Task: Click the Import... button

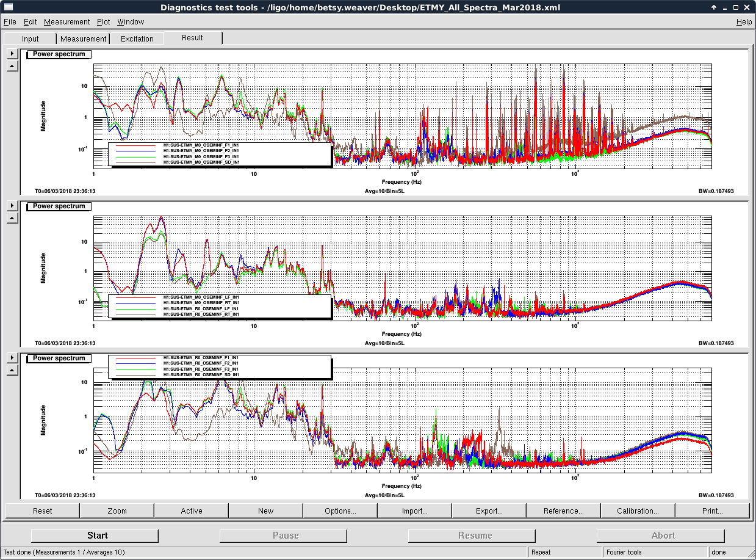Action: 415,511
